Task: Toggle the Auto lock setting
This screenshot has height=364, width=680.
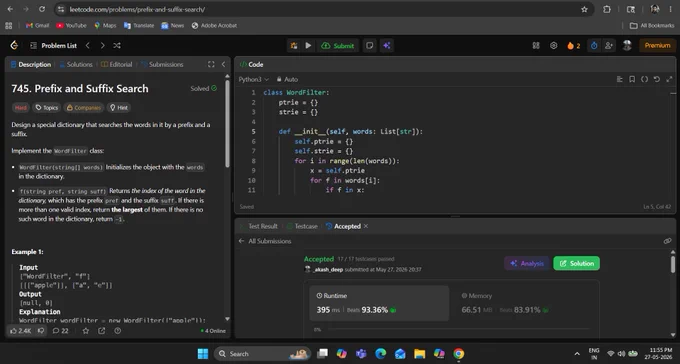Action: click(x=287, y=79)
